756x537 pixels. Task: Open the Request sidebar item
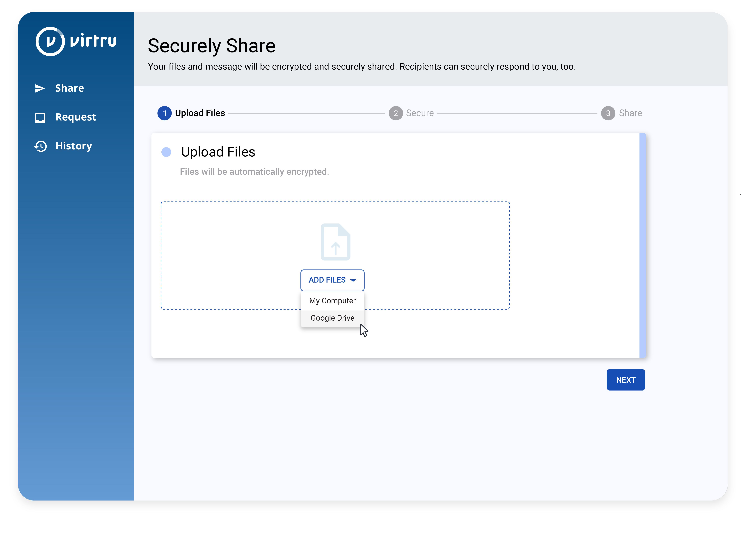76,117
